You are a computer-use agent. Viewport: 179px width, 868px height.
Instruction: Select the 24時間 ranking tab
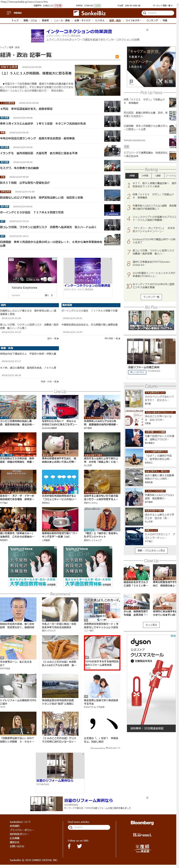click(x=145, y=176)
